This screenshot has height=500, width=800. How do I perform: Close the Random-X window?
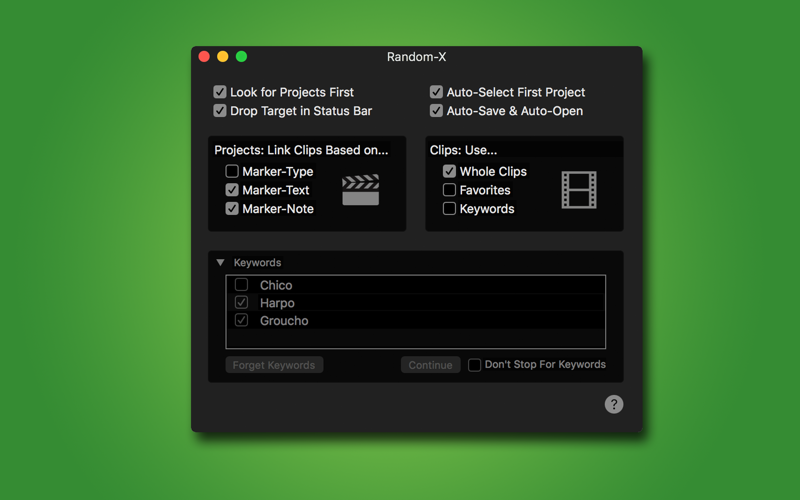[x=204, y=56]
